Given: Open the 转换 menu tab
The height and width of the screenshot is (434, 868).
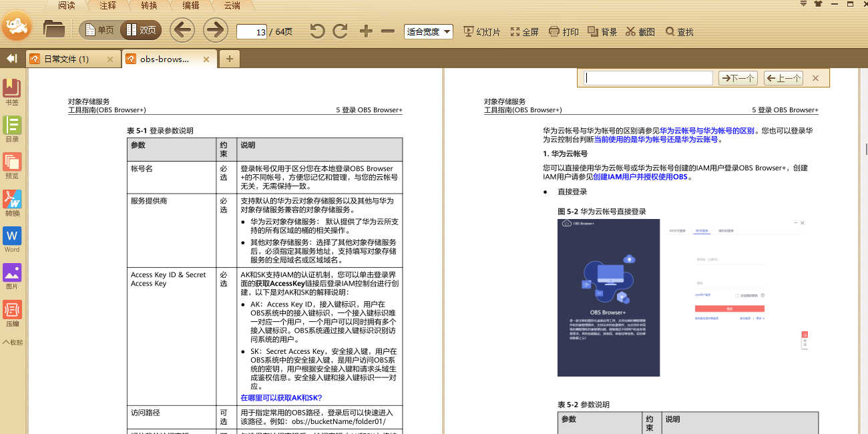Looking at the screenshot, I should 149,5.
